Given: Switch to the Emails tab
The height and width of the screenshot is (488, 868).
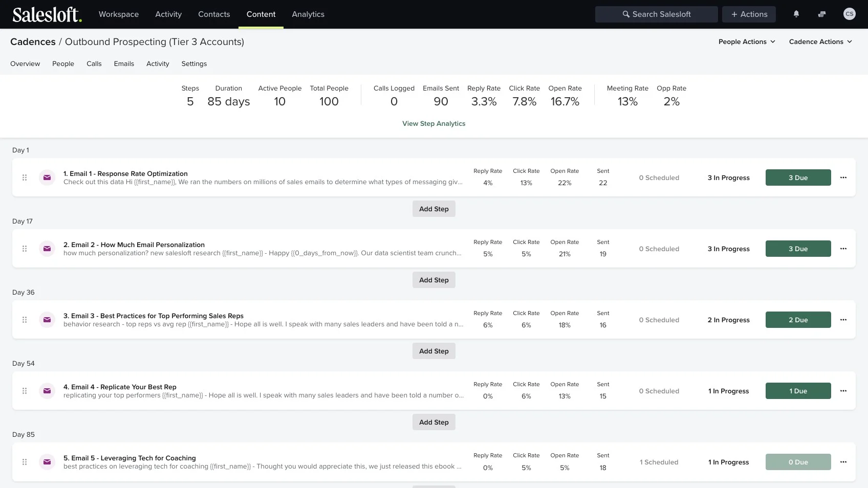Looking at the screenshot, I should click(x=124, y=64).
